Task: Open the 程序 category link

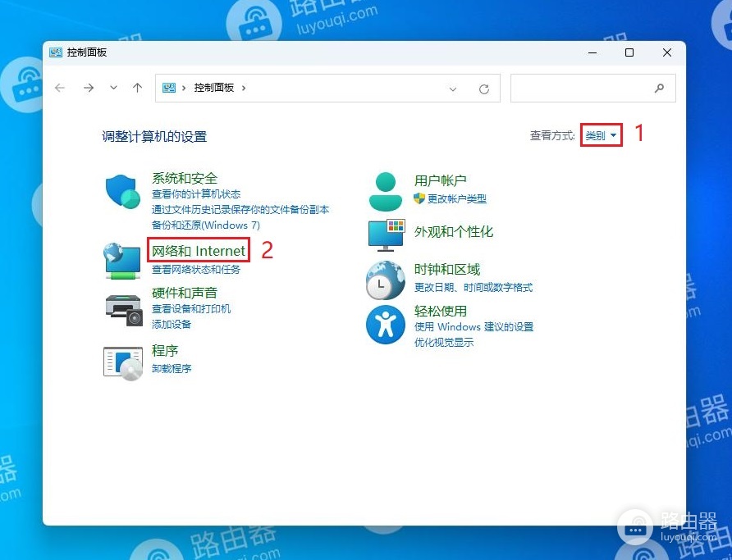Action: coord(165,351)
